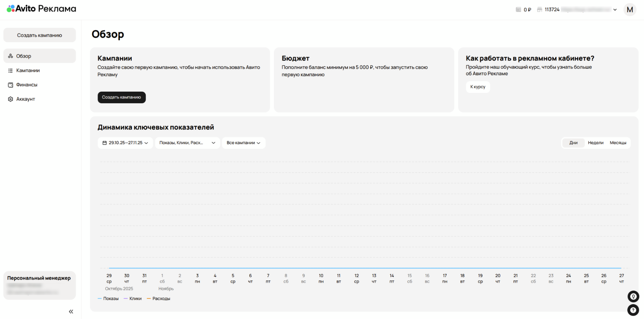This screenshot has height=319, width=644.
Task: Click the Обзор sidebar icon
Action: pos(11,56)
